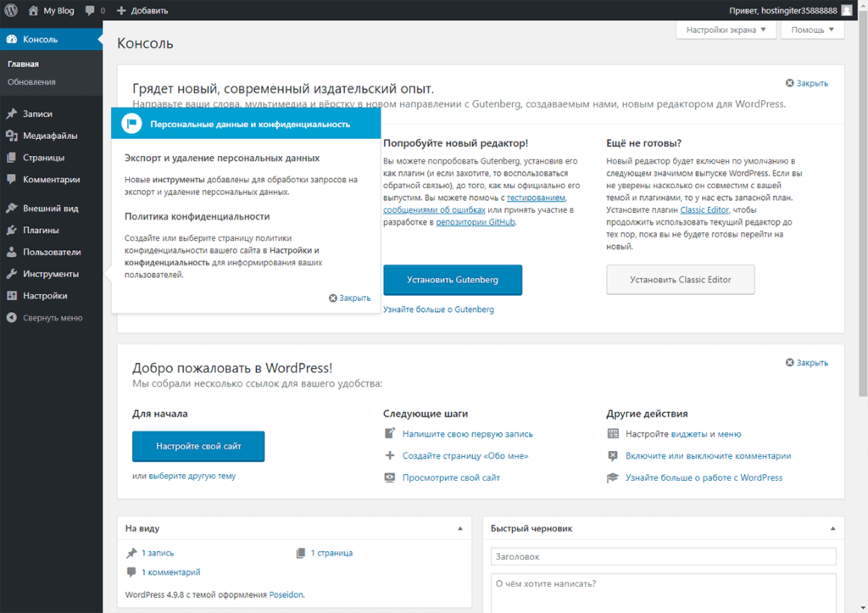Open the Poseidon theme link
This screenshot has width=868, height=613.
click(x=286, y=594)
